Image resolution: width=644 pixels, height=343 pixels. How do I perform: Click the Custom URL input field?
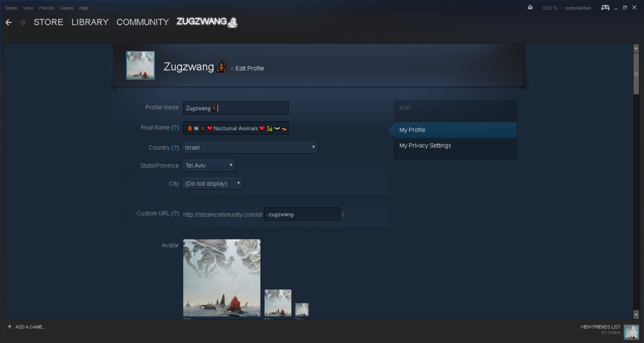click(x=302, y=214)
